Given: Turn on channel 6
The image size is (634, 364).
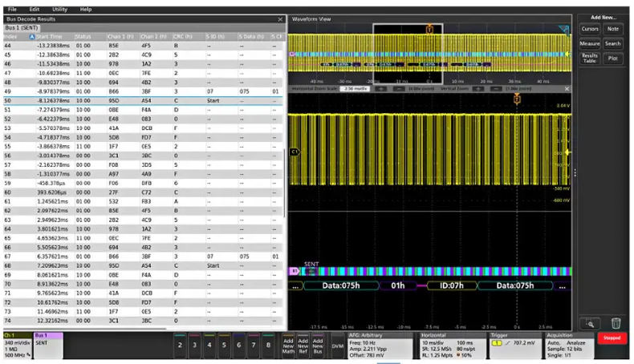Looking at the screenshot, I should pos(238,346).
